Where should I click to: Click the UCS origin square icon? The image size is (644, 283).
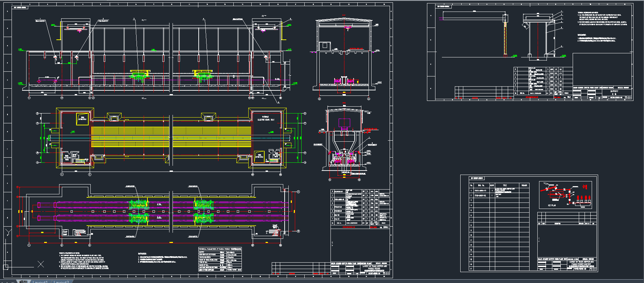(x=5, y=267)
